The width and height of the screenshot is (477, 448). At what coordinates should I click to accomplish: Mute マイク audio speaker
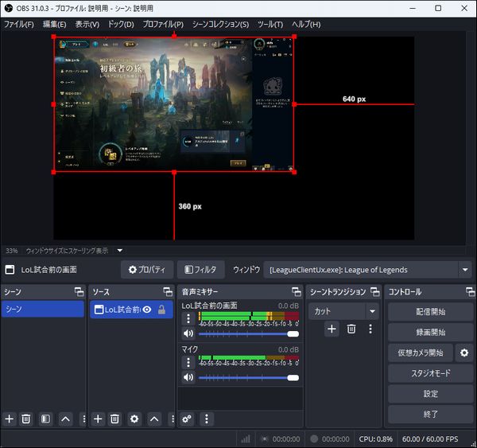[188, 377]
